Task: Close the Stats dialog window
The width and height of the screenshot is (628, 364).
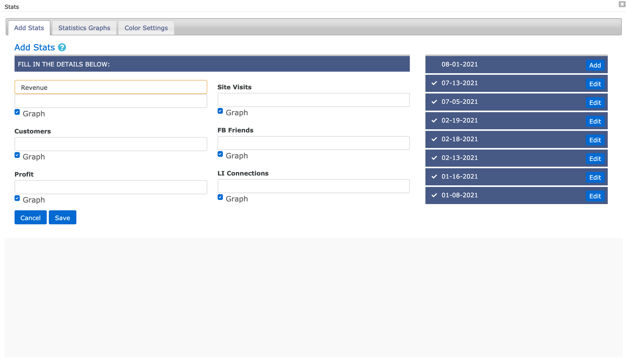Action: [x=622, y=4]
